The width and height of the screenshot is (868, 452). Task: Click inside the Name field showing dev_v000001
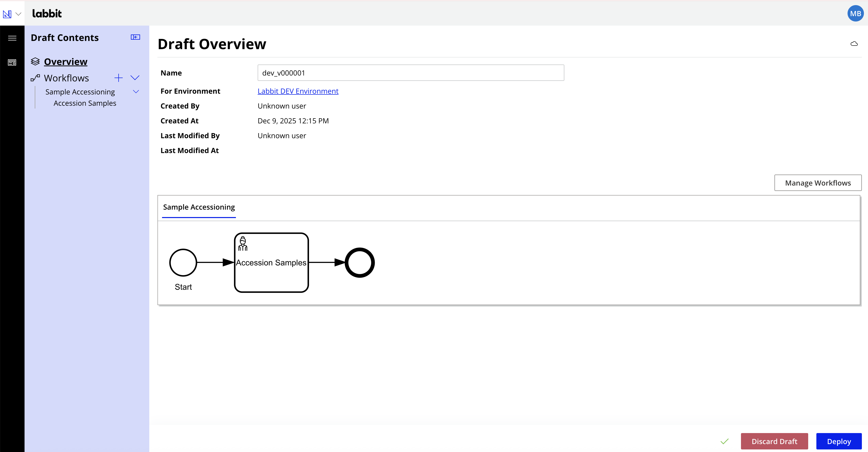click(x=410, y=72)
